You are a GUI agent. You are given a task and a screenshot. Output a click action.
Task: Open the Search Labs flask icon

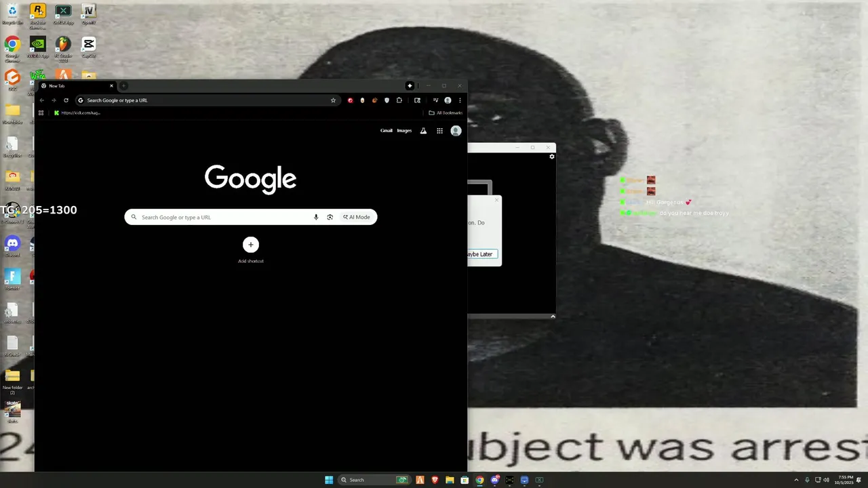click(x=423, y=131)
